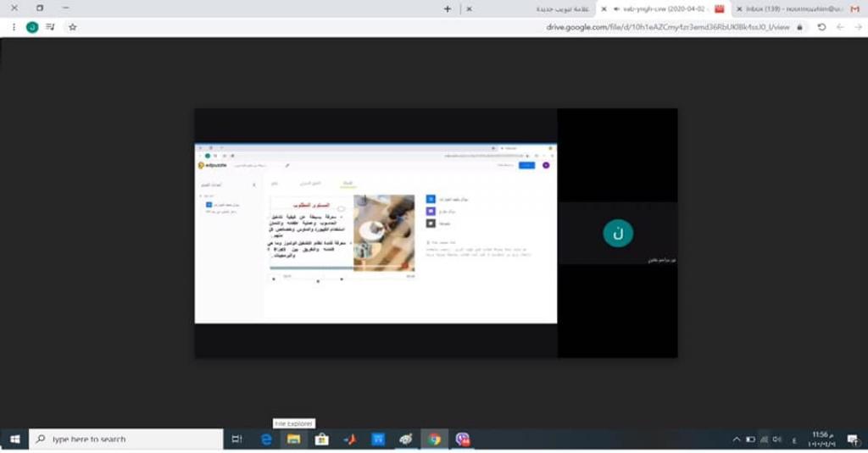868x453 pixels.
Task: Click the Windows Start button
Action: pos(14,439)
